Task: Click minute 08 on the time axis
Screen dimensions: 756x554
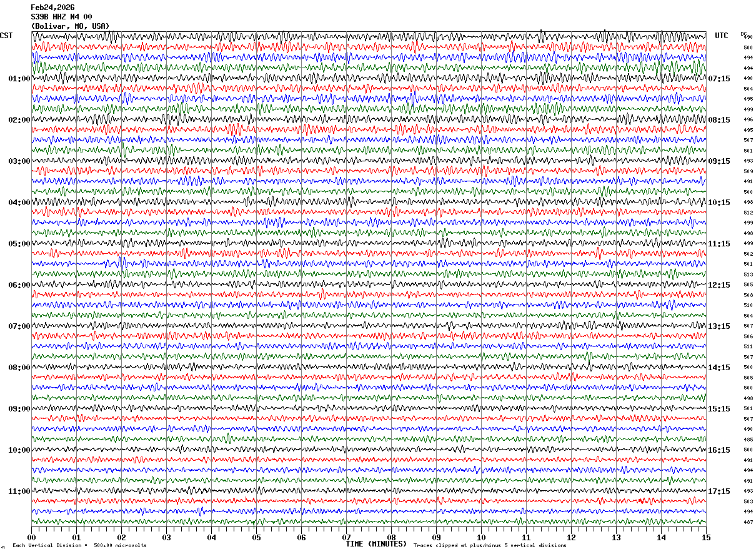Action: 391,537
